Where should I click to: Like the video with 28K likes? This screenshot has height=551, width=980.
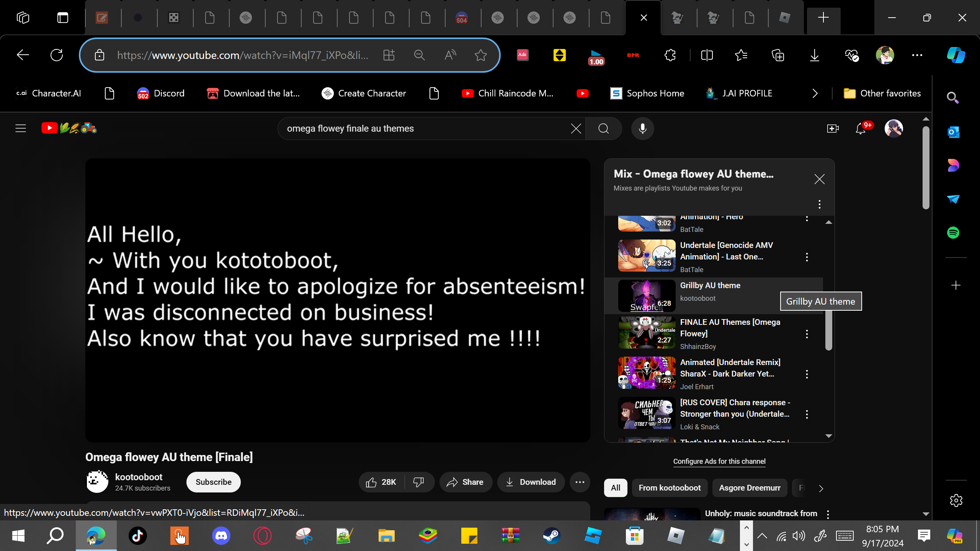click(x=381, y=482)
